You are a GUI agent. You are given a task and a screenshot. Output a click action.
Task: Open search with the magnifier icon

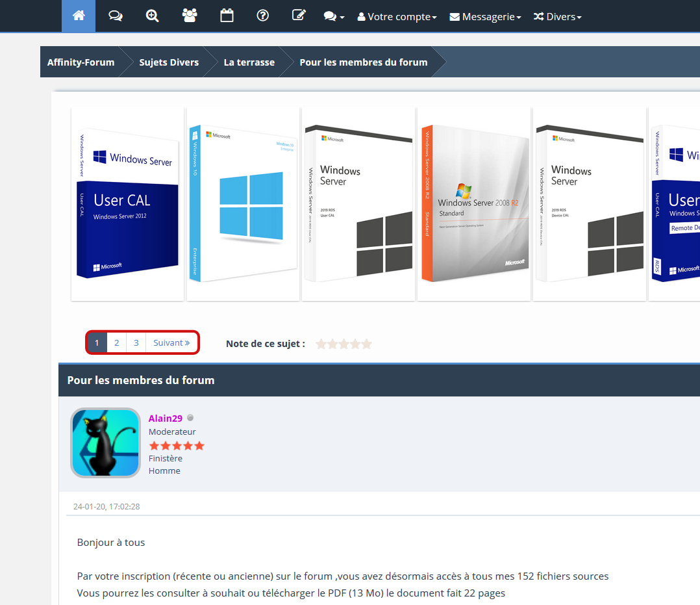coord(152,16)
